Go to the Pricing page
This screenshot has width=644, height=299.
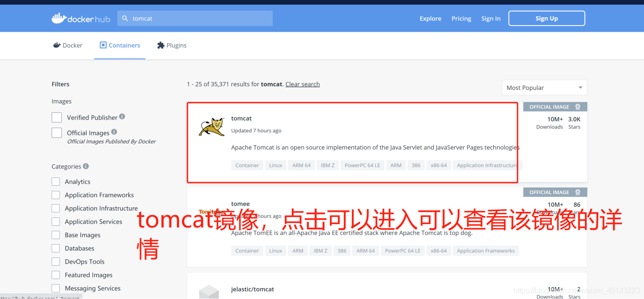coord(461,19)
